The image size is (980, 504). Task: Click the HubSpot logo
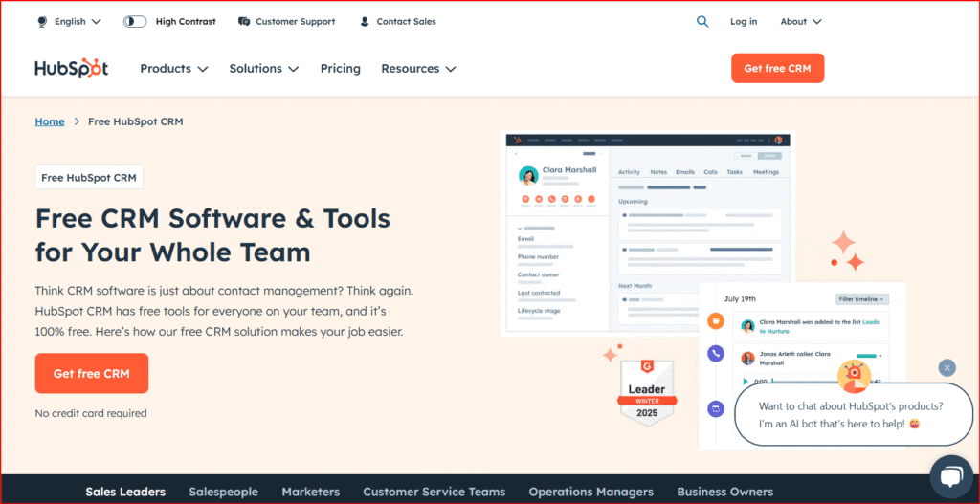[x=71, y=68]
